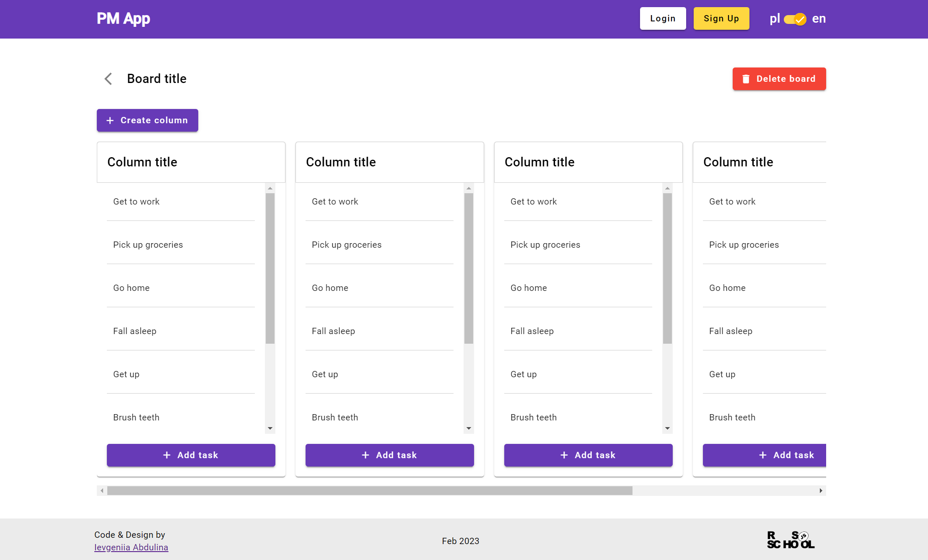Click the RS School logo in footer

[791, 540]
